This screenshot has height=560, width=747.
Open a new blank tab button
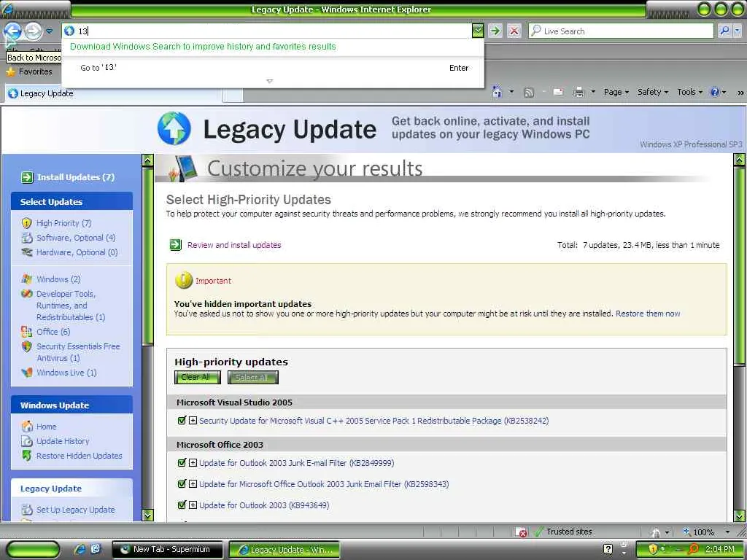(233, 95)
